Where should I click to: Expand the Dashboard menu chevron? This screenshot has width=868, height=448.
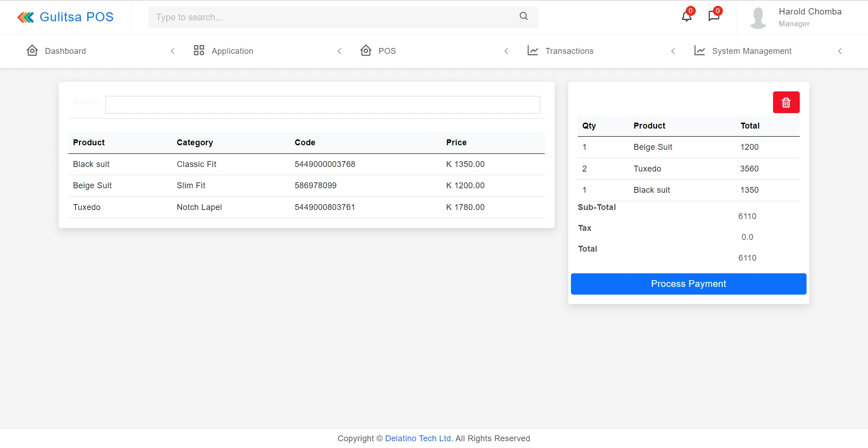tap(173, 51)
